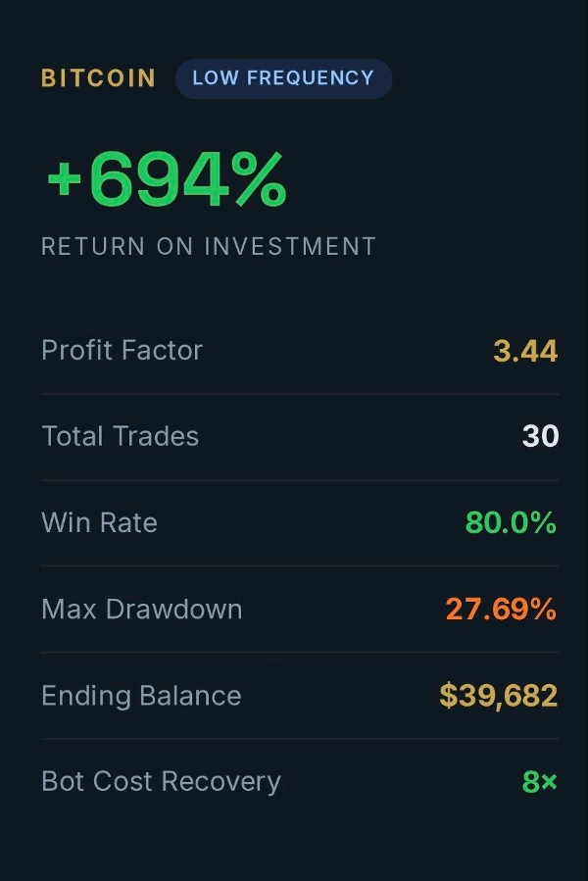Select the 27.69% drawdown value

click(x=501, y=609)
